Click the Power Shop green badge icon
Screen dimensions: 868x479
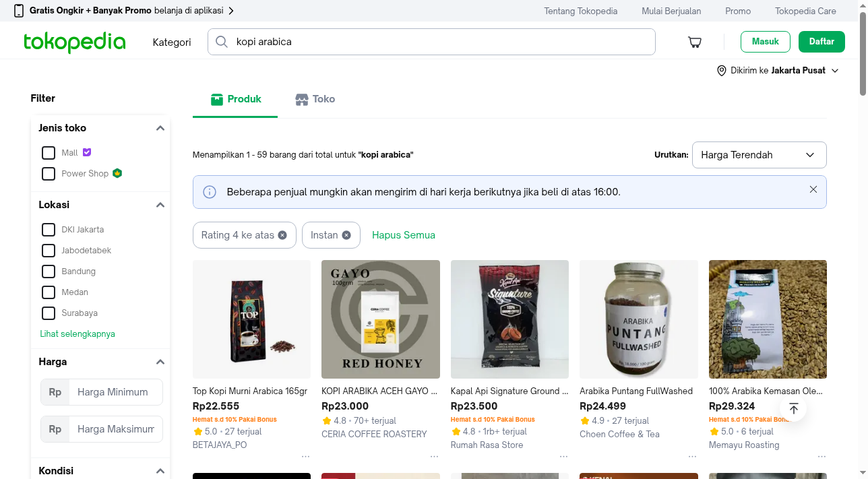[117, 173]
